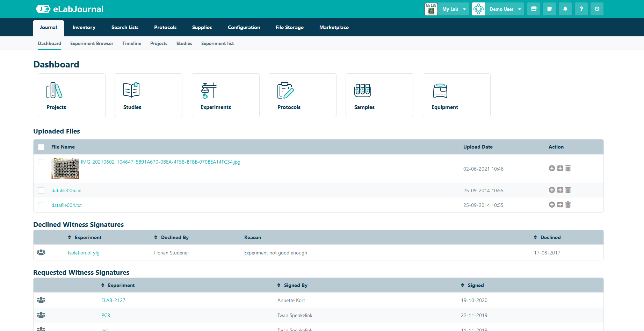Screen dimensions: 644x331
Task: Open the Equipment dashboard card
Action: click(457, 95)
